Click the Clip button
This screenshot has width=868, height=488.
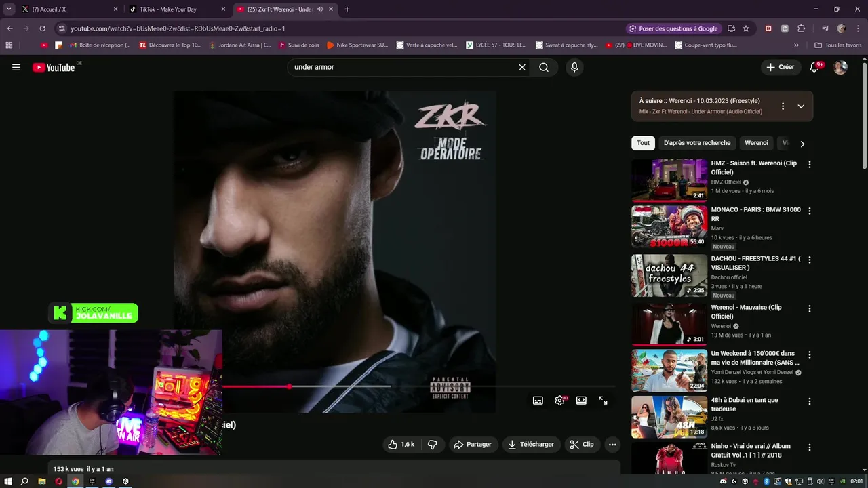(582, 445)
